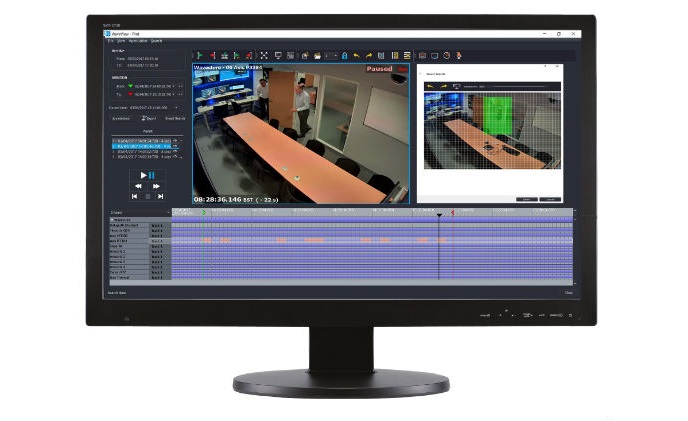Viewport: 688px width, 421px height.
Task: Select the first row in results list
Action: click(147, 141)
